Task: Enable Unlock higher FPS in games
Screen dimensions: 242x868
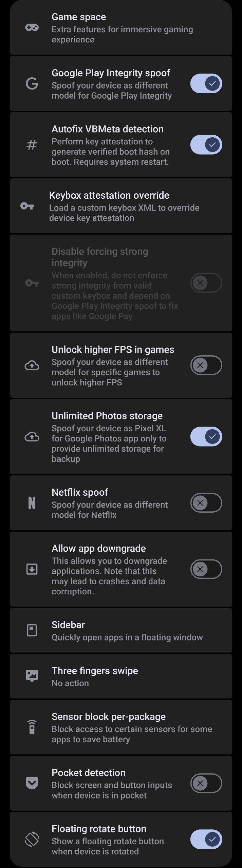Action: pyautogui.click(x=206, y=365)
